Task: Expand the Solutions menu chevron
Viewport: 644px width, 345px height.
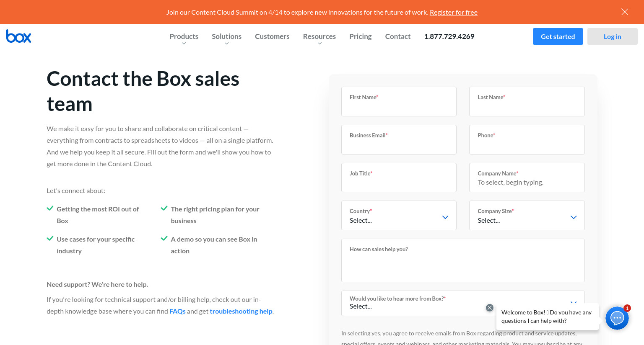Action: coord(226,44)
